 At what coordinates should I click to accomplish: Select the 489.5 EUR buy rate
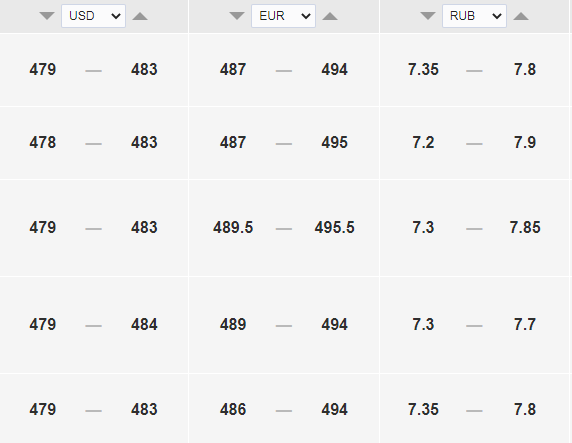pos(233,227)
